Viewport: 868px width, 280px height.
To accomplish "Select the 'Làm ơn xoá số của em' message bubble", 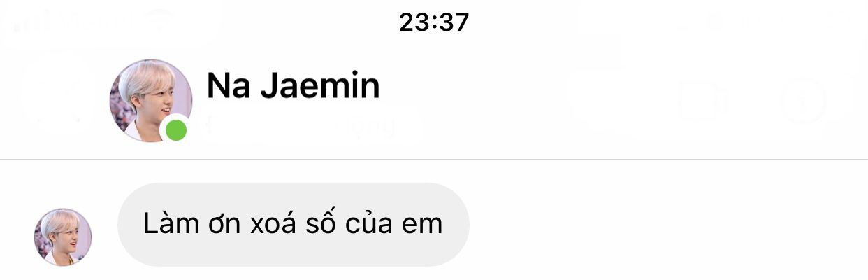I will coord(293,224).
